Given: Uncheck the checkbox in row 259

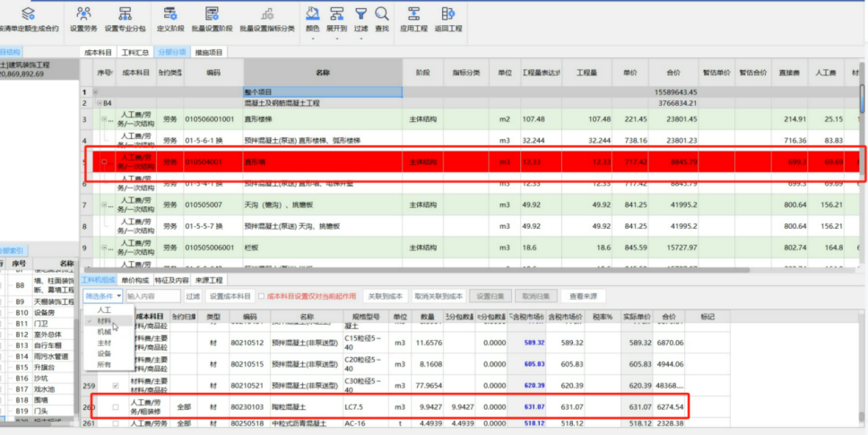Looking at the screenshot, I should (x=115, y=385).
